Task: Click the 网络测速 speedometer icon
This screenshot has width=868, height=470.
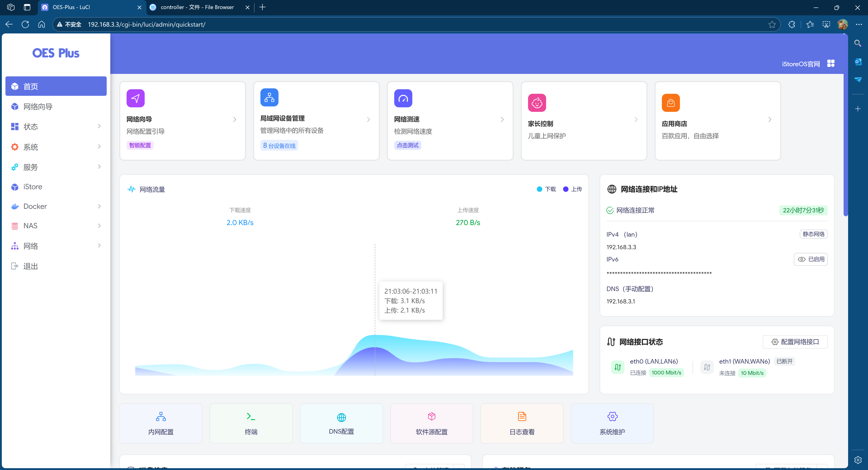Action: pyautogui.click(x=403, y=98)
